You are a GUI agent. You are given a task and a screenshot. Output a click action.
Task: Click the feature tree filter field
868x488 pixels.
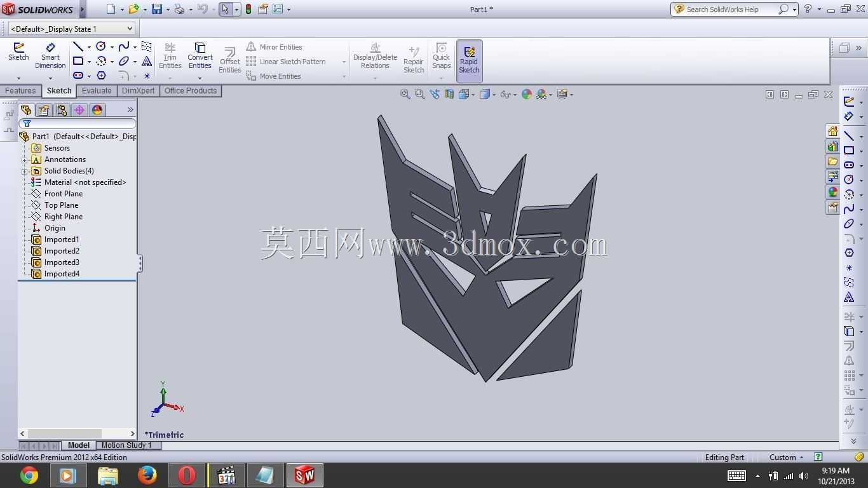(x=78, y=123)
